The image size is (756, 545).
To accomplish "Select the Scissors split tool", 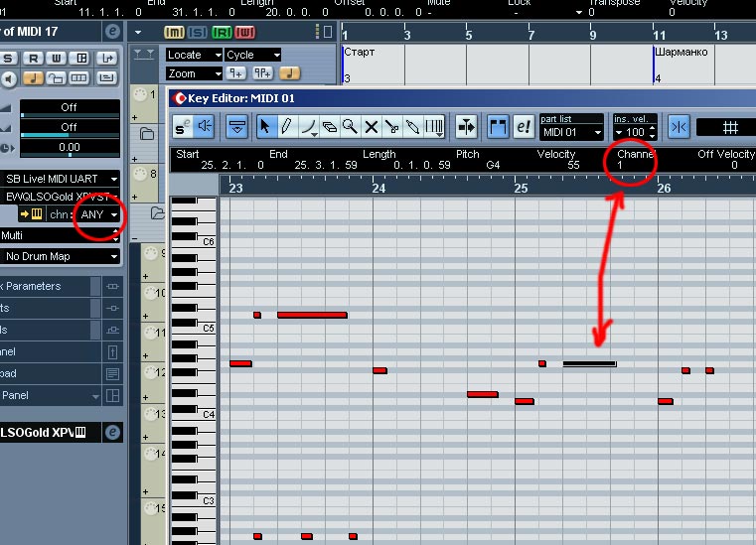I will point(392,127).
